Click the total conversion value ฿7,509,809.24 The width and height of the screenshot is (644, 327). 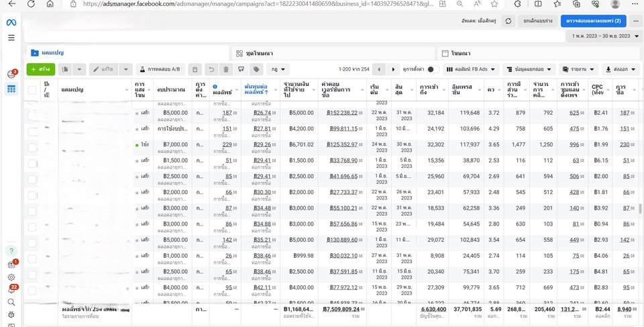tap(341, 309)
